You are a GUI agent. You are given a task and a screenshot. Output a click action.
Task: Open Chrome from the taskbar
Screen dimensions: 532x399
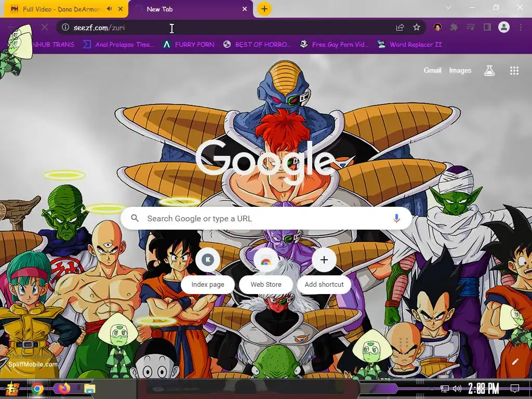[37, 389]
